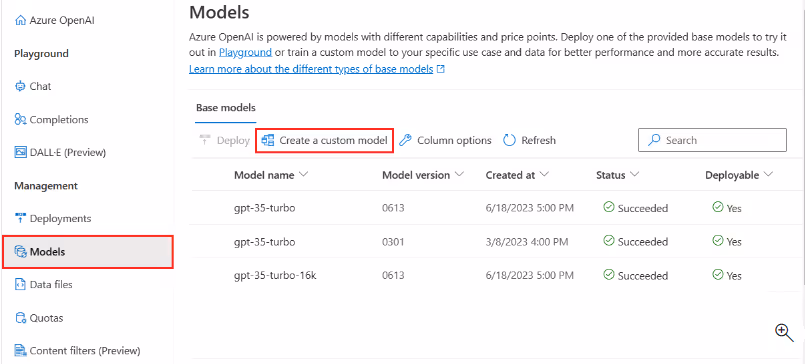Click the zoom-in magnifier icon
The image size is (805, 364).
(x=784, y=332)
